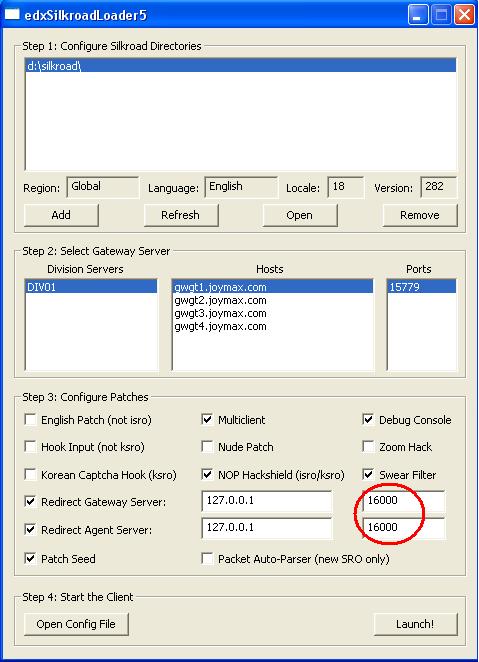Select host gwgt2.joymax.com
Screen dimensions: 479x662
click(x=273, y=300)
